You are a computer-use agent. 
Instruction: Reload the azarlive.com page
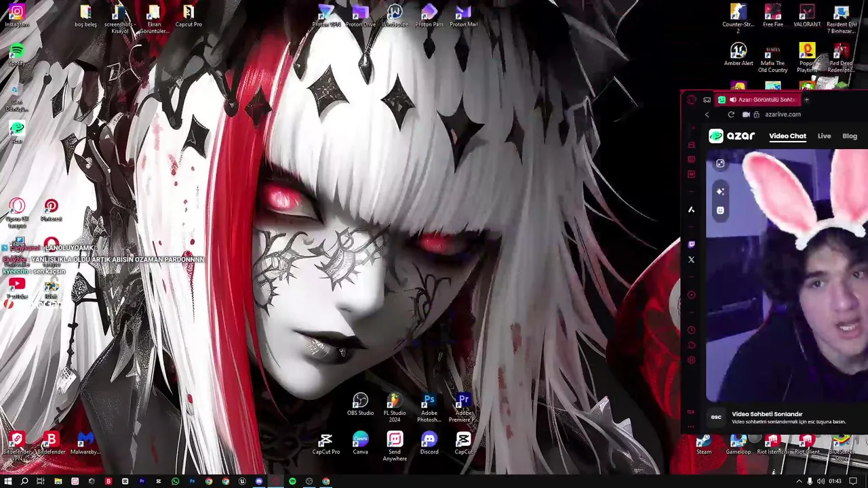click(x=731, y=115)
